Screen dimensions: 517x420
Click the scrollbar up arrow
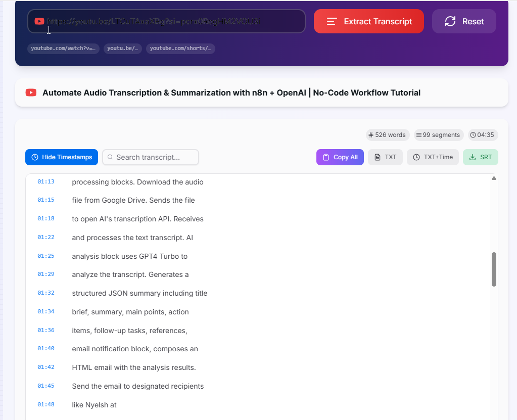coord(494,178)
